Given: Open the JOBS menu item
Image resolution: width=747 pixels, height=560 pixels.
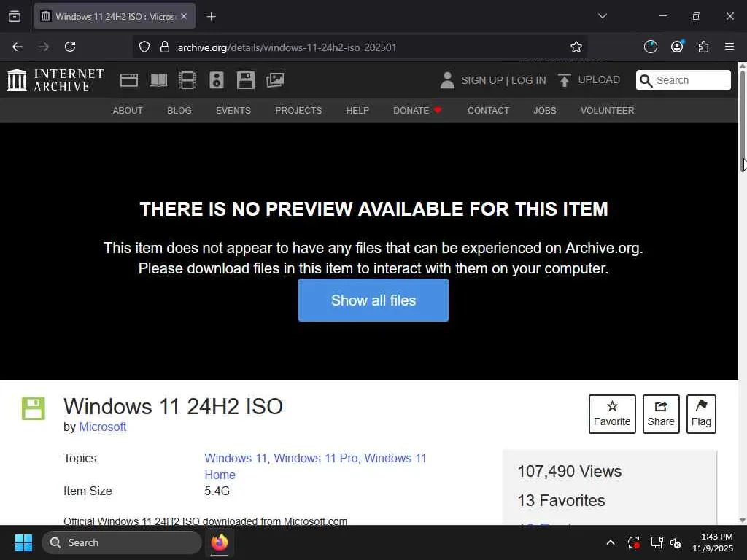Looking at the screenshot, I should (x=544, y=111).
